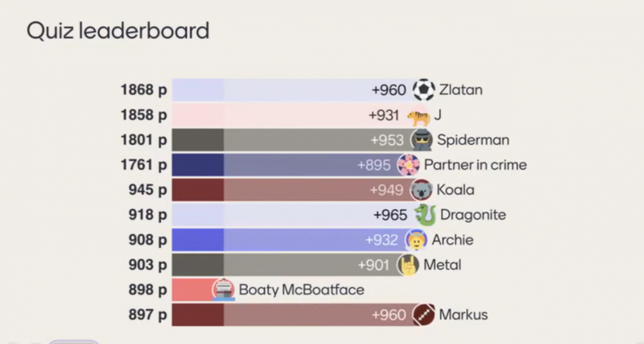Click the Quiz leaderboard heading
The image size is (644, 344).
click(118, 31)
